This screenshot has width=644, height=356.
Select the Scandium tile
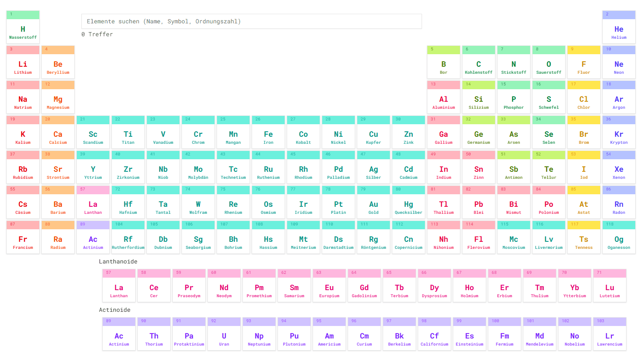pyautogui.click(x=93, y=132)
